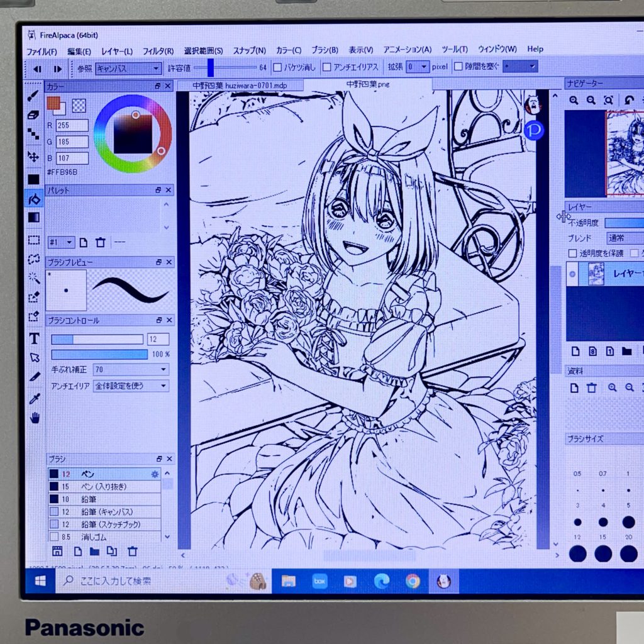
Task: Select the Eraser tool
Action: click(x=34, y=115)
